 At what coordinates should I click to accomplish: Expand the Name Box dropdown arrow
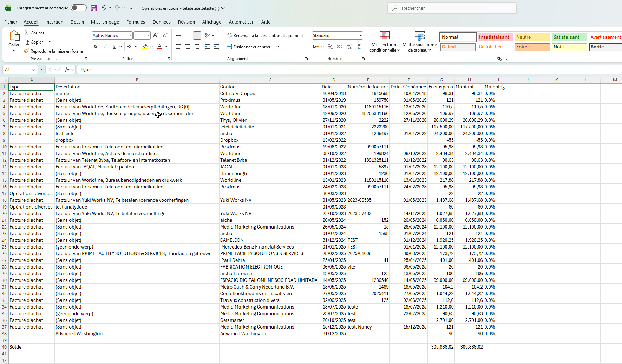tap(33, 70)
